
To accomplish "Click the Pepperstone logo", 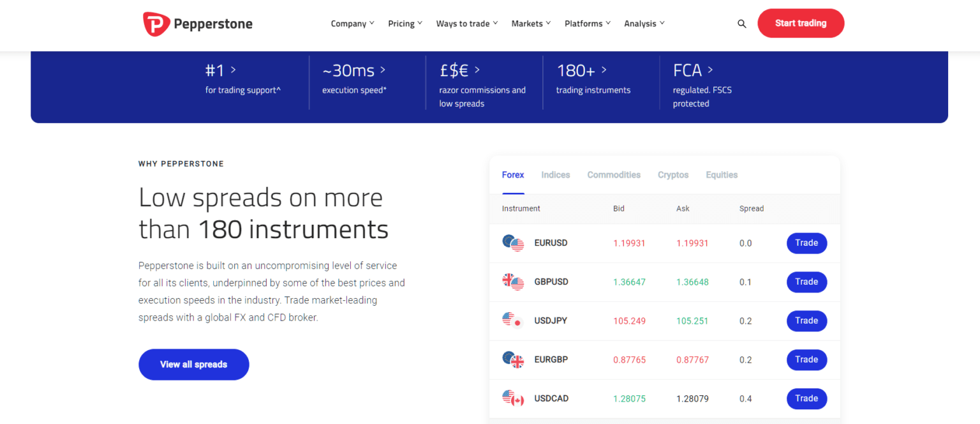I will (x=197, y=23).
